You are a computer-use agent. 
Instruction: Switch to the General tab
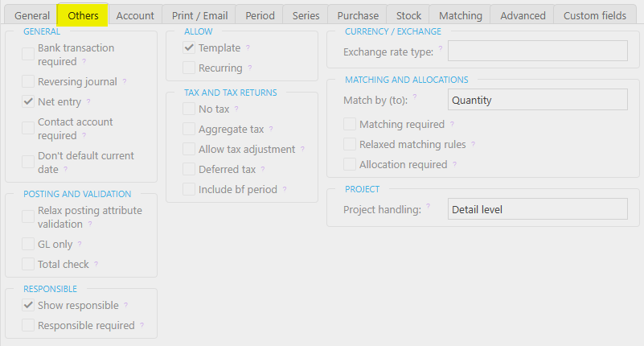tap(32, 15)
